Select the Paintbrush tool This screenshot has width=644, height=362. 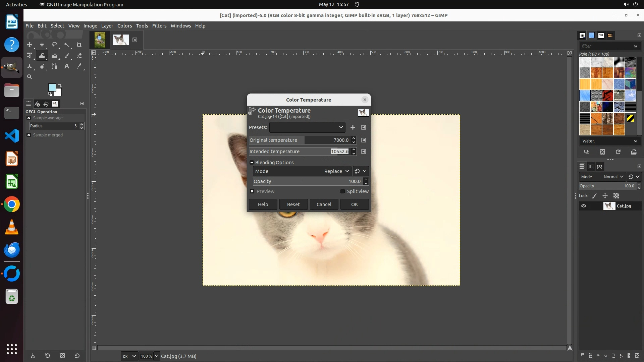click(67, 56)
